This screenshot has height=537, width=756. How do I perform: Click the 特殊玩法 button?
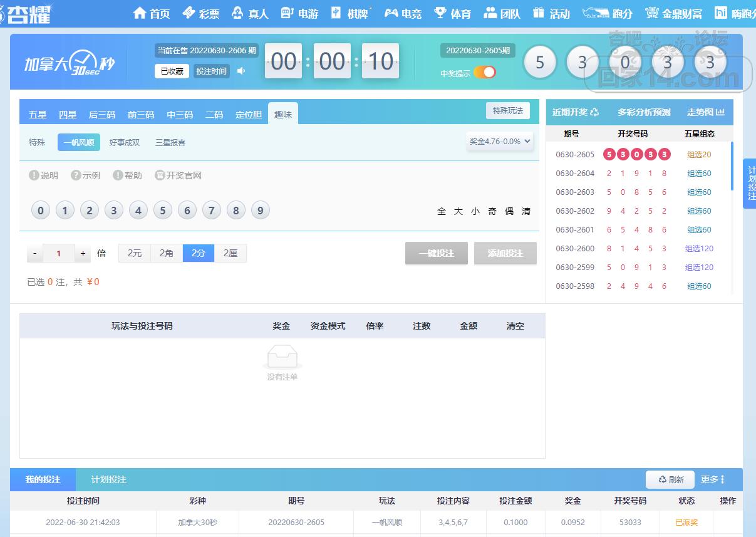click(507, 111)
